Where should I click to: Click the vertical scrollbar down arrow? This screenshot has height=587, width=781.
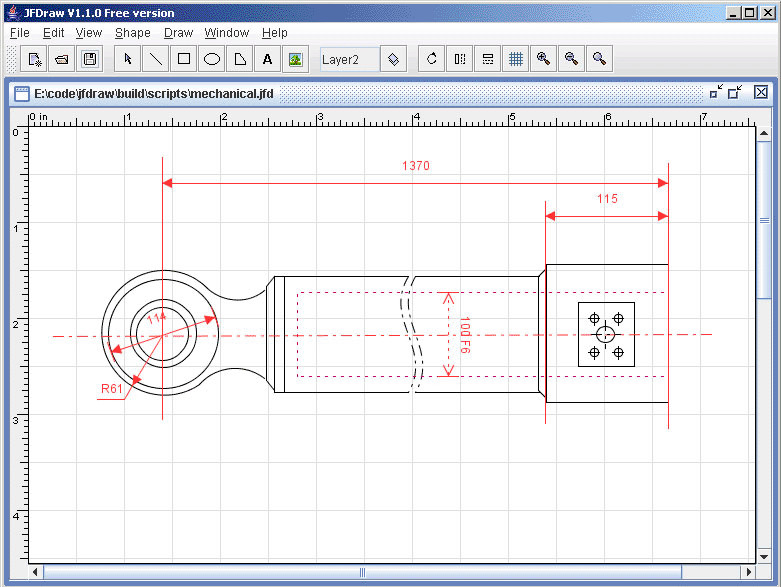764,557
